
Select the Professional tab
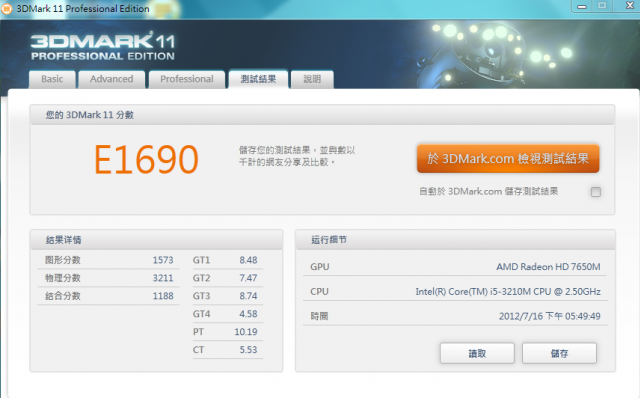(x=187, y=79)
